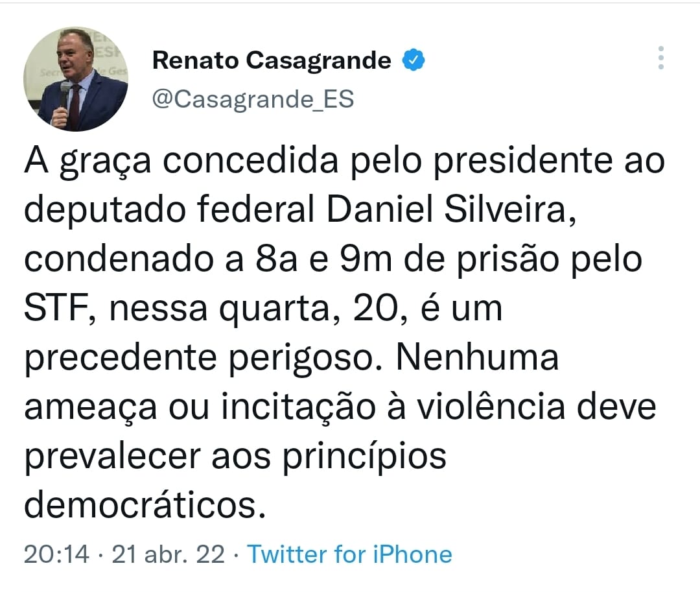Open the @Casagrande_ES handle
The height and width of the screenshot is (592, 700).
tap(253, 100)
